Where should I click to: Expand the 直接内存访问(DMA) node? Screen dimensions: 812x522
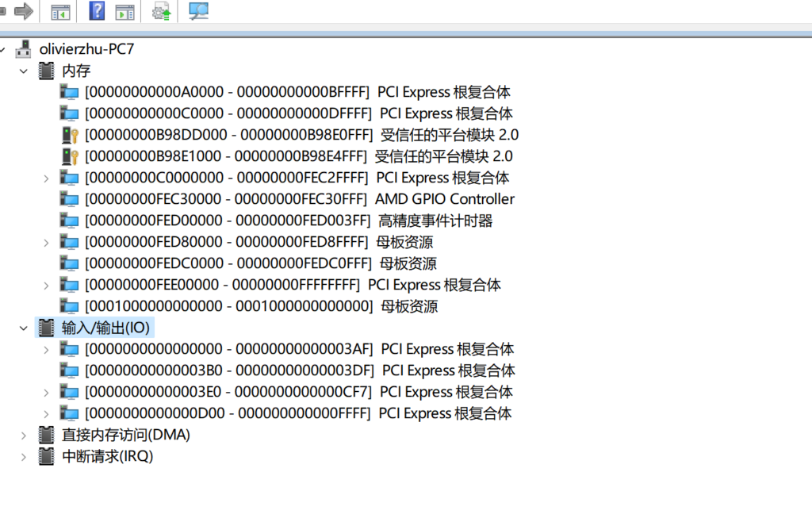click(x=23, y=435)
